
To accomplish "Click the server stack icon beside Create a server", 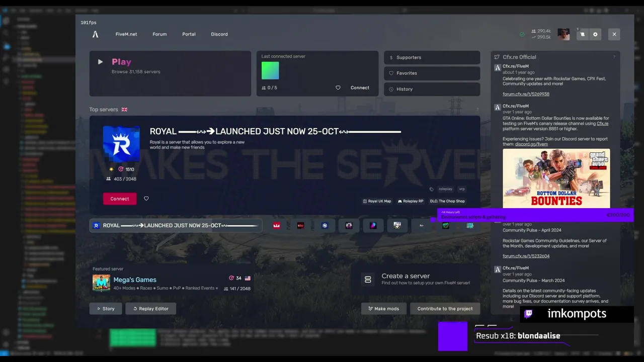I will (368, 279).
